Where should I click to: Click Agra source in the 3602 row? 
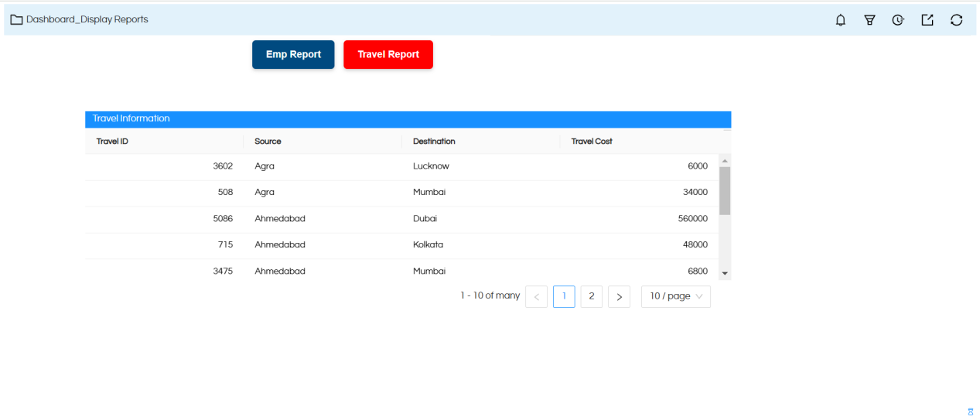[x=265, y=166]
